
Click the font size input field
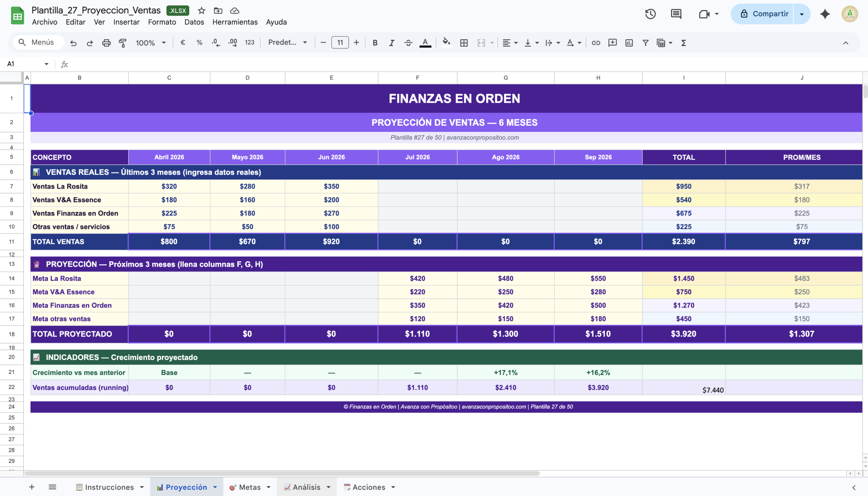(x=340, y=43)
